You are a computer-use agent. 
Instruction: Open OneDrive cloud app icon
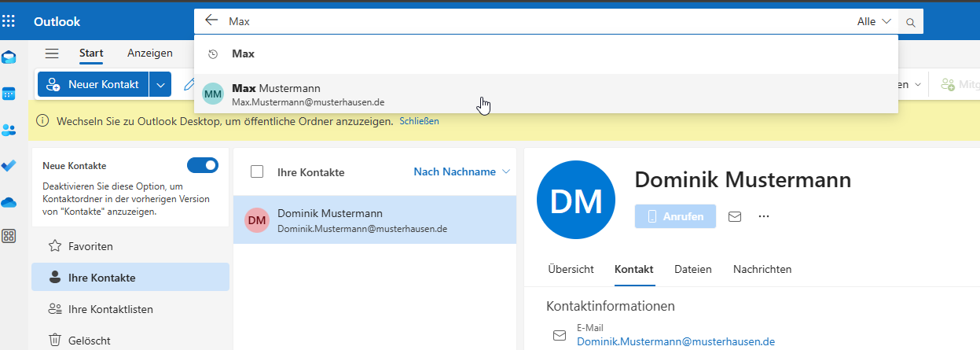click(9, 202)
